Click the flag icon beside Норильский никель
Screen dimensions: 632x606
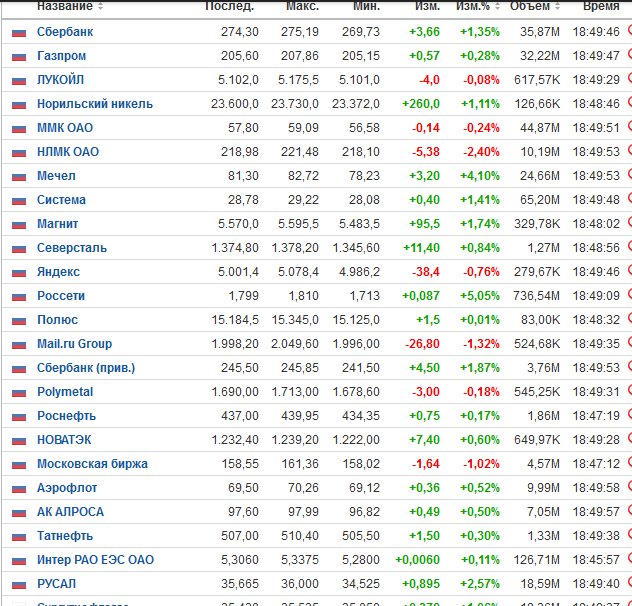pos(19,105)
